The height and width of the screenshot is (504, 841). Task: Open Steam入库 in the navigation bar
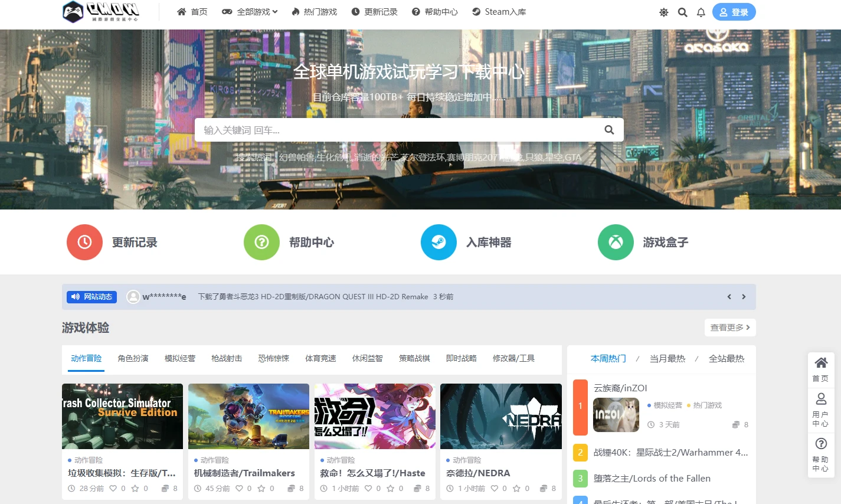click(499, 12)
